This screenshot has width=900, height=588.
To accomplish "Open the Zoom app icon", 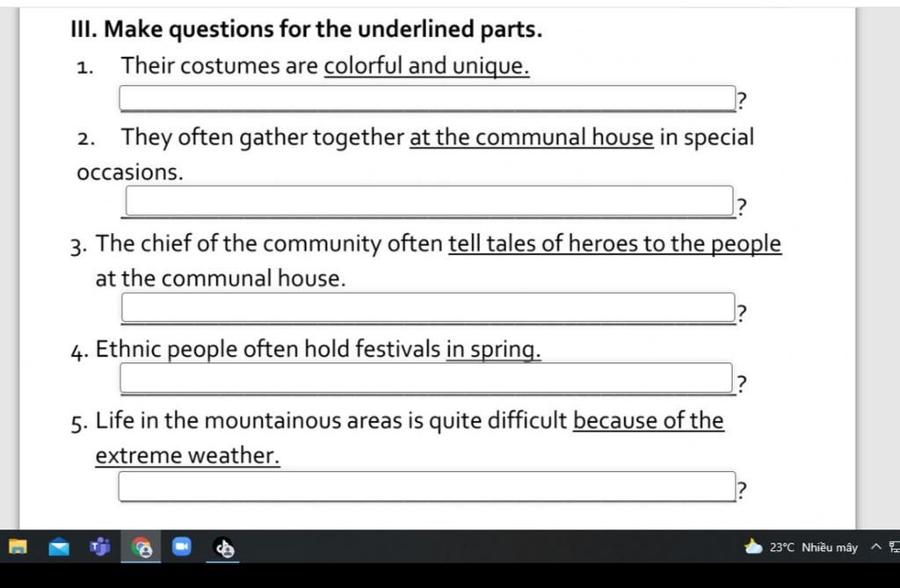I will [x=182, y=547].
